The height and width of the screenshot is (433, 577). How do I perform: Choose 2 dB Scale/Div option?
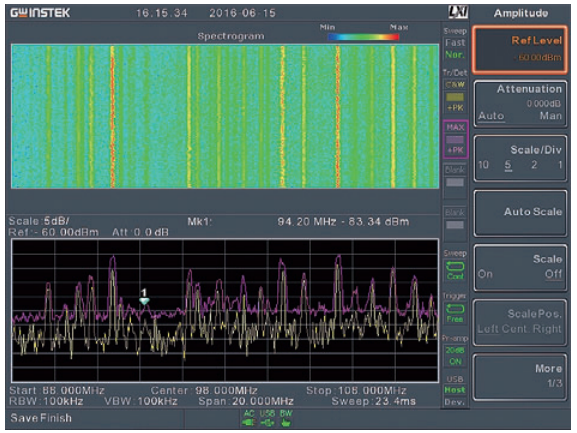534,165
